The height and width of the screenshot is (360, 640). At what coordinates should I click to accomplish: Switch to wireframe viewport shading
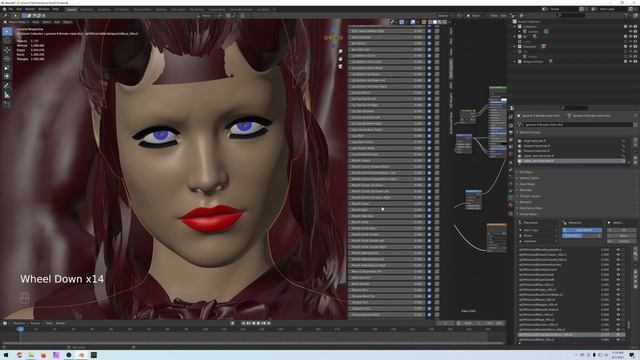coord(430,22)
